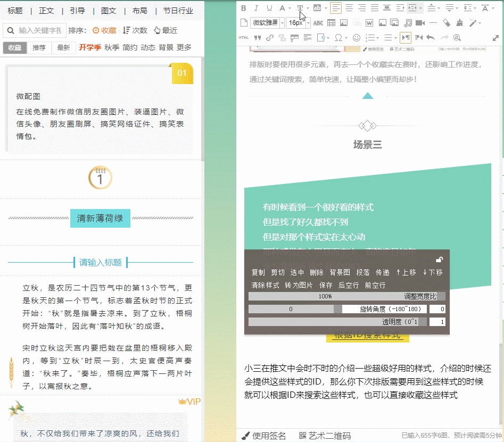Toggle left text alignment

click(336, 8)
